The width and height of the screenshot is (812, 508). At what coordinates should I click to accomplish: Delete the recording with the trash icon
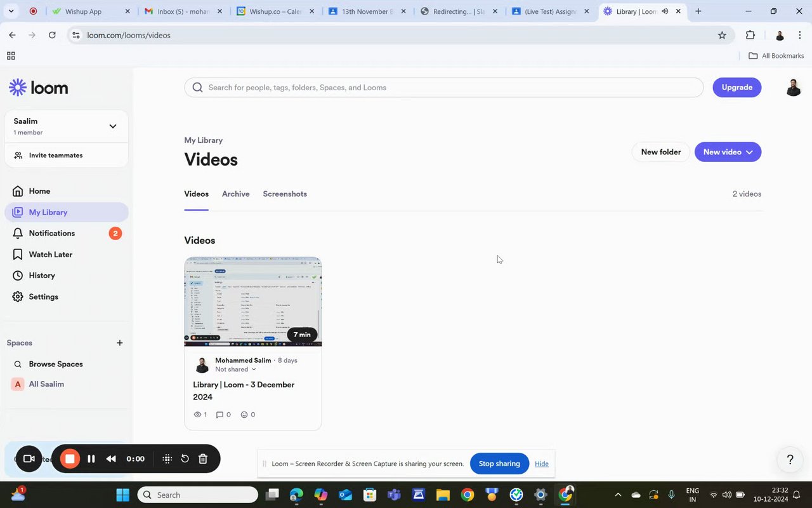point(203,458)
